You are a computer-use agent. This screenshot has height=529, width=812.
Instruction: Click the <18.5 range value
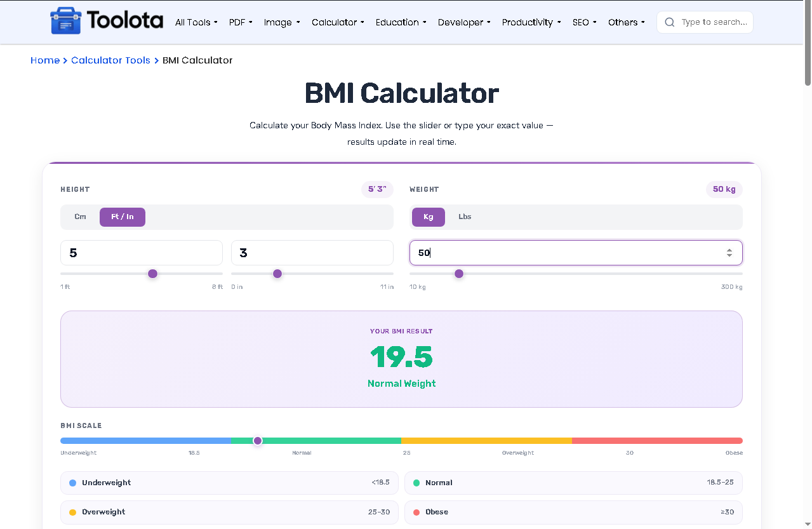coord(381,483)
